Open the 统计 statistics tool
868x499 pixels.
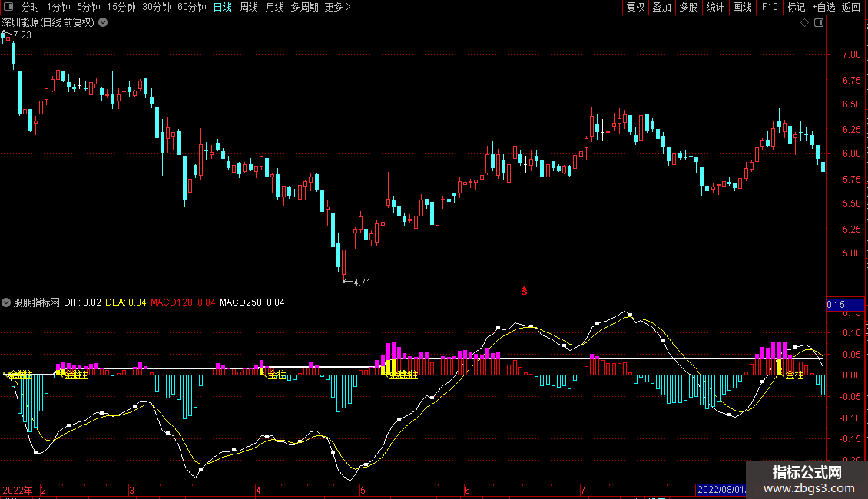715,7
